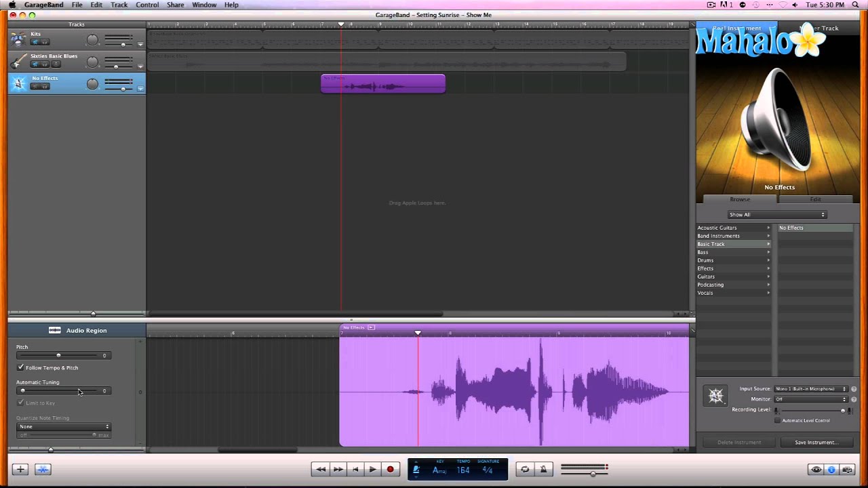
Task: Open the media browser button
Action: point(848,470)
